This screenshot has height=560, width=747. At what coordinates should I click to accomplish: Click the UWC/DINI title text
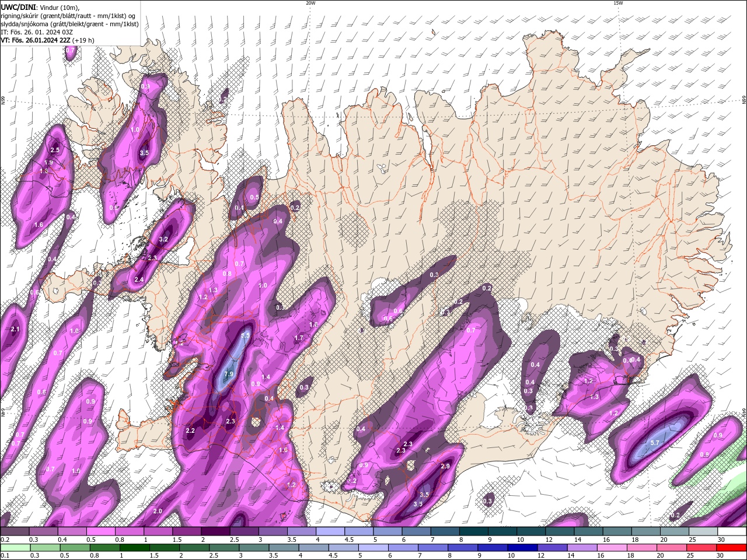click(18, 6)
